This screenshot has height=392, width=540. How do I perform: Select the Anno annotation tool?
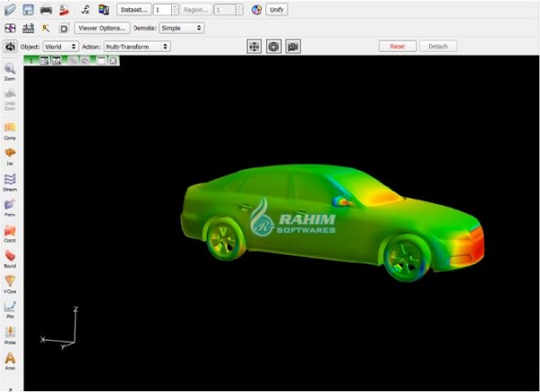pyautogui.click(x=10, y=359)
